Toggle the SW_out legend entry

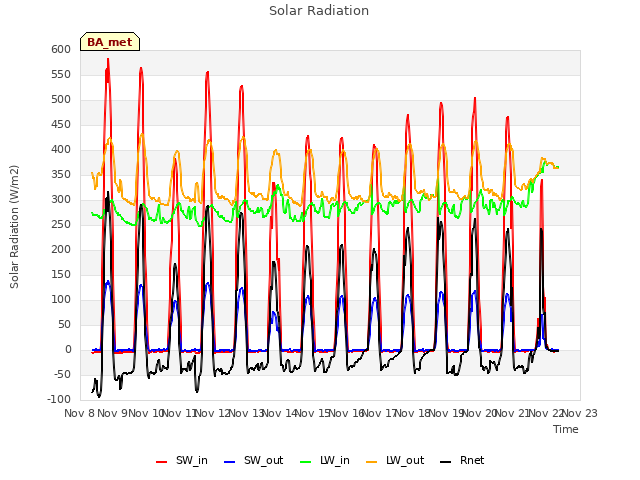pyautogui.click(x=253, y=460)
